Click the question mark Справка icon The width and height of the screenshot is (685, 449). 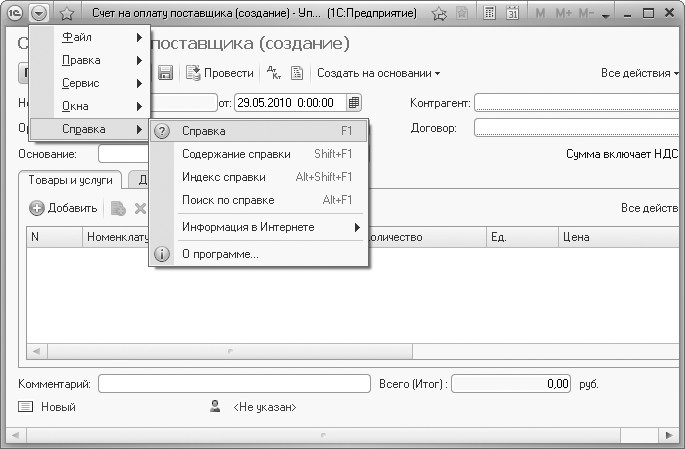[162, 131]
